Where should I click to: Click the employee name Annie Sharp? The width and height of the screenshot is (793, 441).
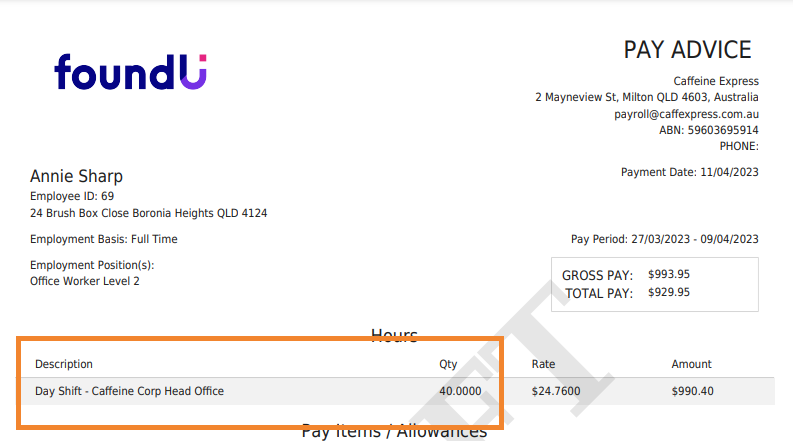click(76, 177)
